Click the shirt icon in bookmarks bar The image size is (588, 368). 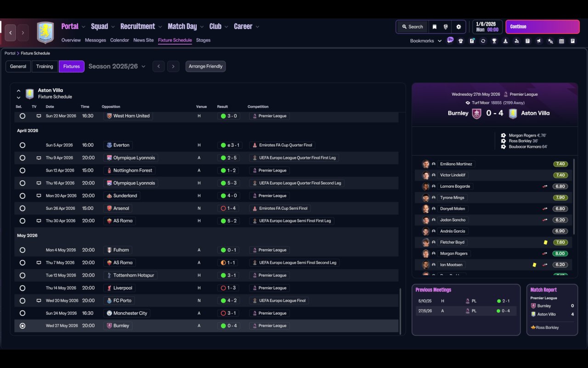461,41
